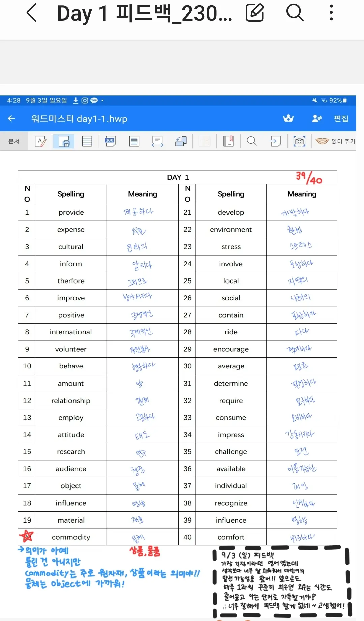Tap the right table's 'Meaning' column header

(302, 194)
